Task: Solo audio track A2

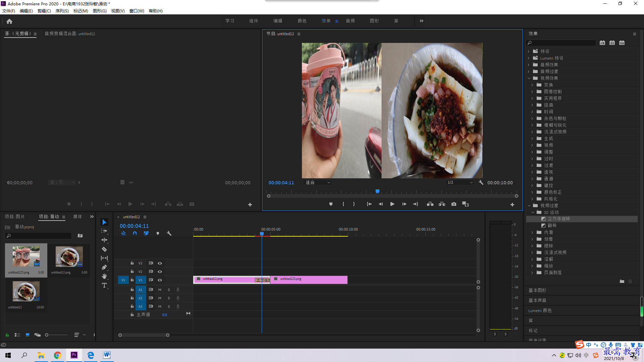Action: click(169, 298)
